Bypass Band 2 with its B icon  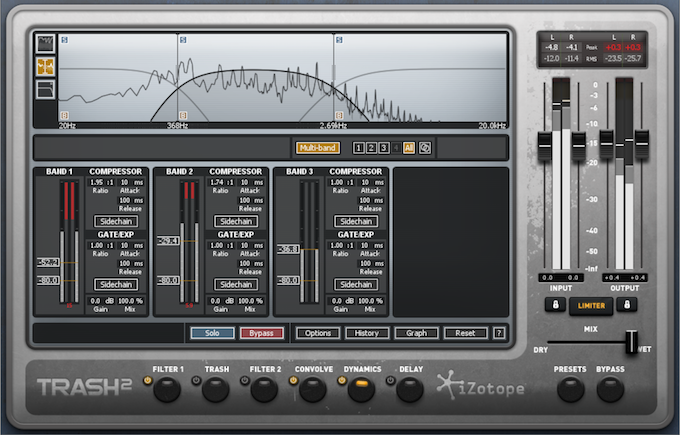pos(183,115)
